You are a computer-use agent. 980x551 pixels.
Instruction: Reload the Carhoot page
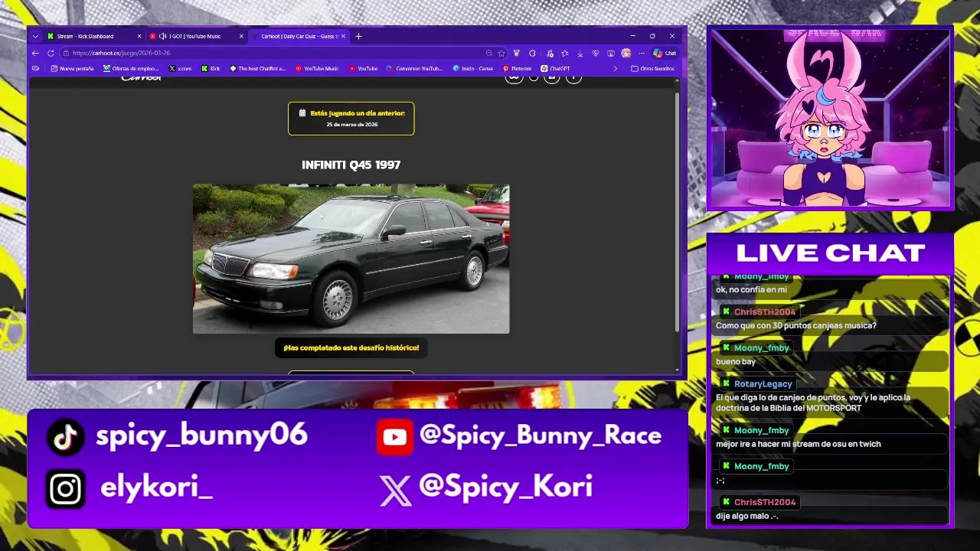(x=51, y=53)
